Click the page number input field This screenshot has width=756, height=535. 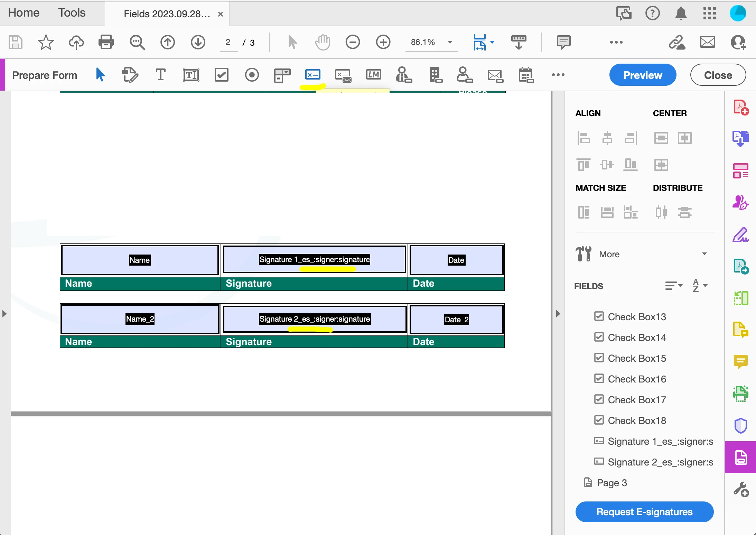click(228, 42)
